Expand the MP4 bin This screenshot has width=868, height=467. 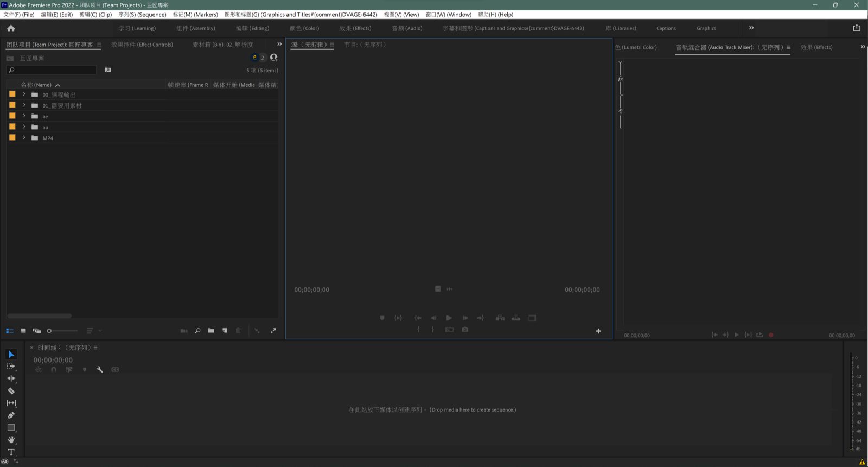24,137
